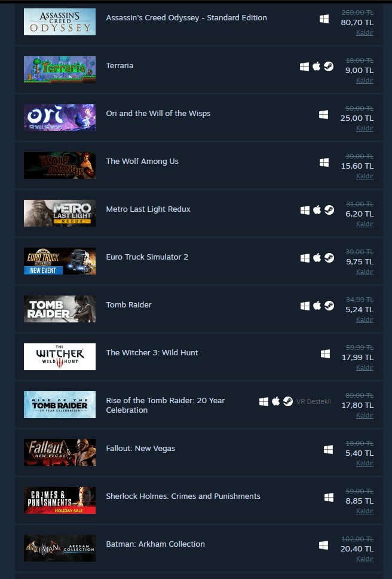Click Rise of the Tomb Raider's SteamOS icon

(x=288, y=401)
